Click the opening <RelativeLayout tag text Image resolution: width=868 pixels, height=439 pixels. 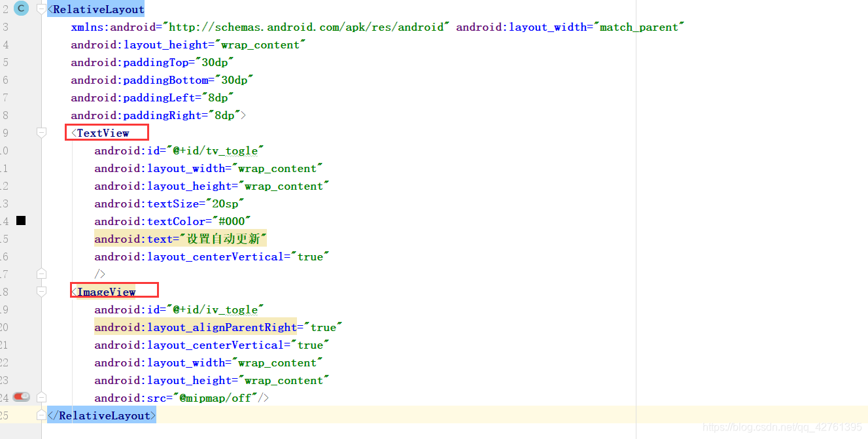[x=96, y=9]
